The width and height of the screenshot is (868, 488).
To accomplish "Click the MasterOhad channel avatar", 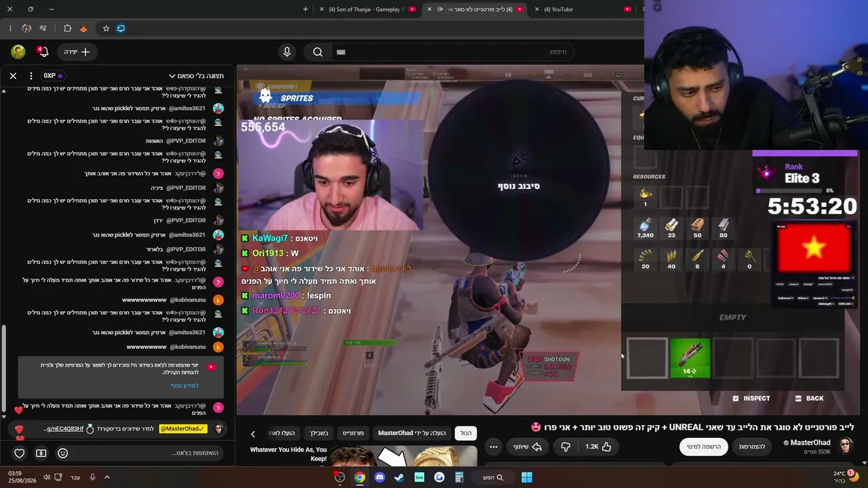I will pos(846,445).
